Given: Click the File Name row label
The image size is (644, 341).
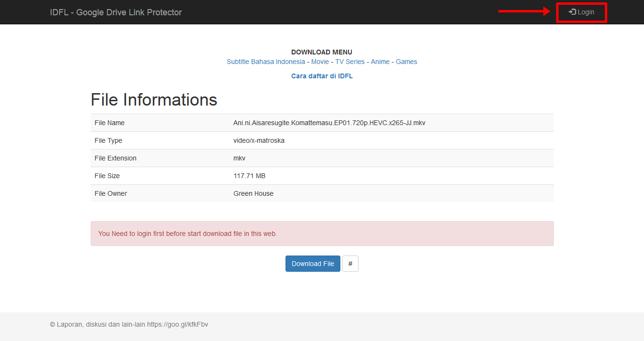Looking at the screenshot, I should pyautogui.click(x=109, y=123).
